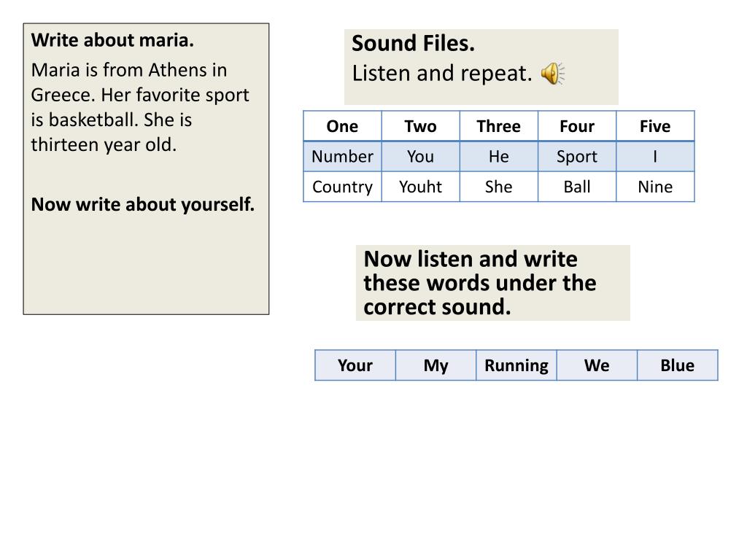The image size is (747, 560).
Task: Select the 'Blue' word box
Action: pyautogui.click(x=678, y=365)
